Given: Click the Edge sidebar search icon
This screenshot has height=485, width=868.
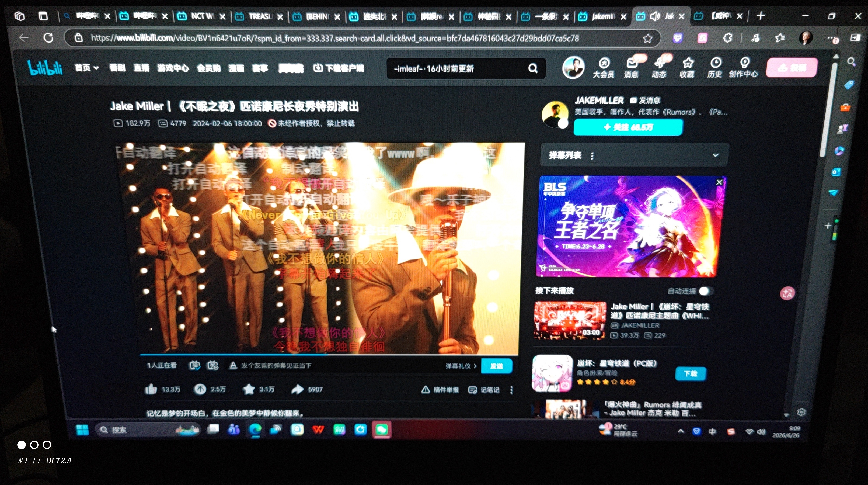Looking at the screenshot, I should [x=852, y=62].
